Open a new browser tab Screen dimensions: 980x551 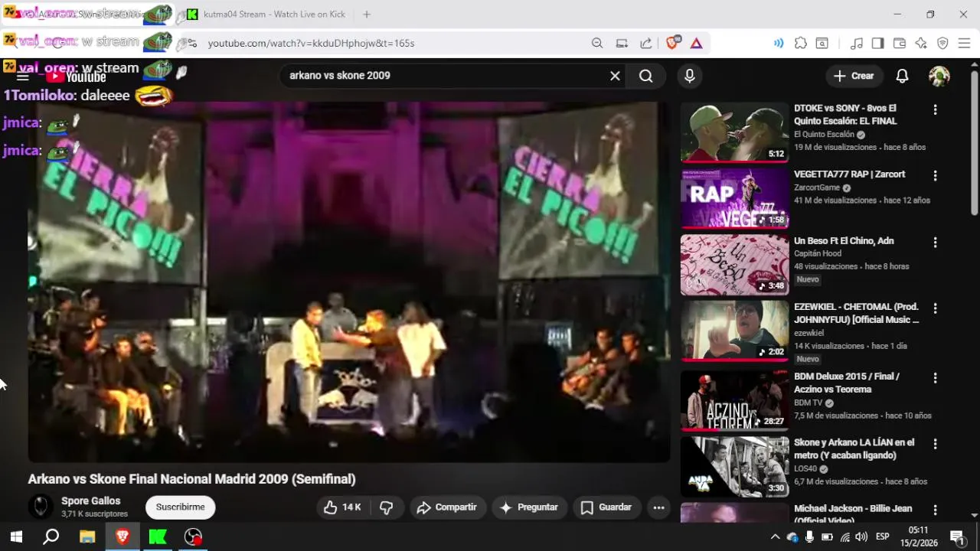click(367, 15)
